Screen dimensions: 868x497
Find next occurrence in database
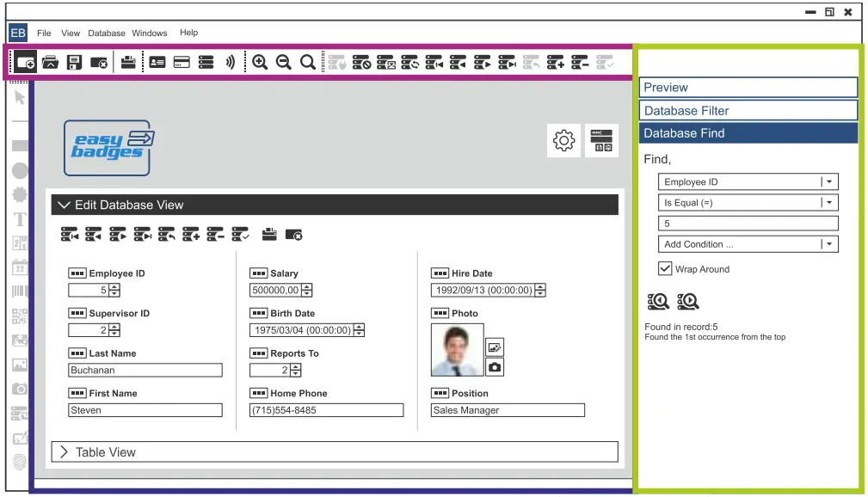pyautogui.click(x=687, y=301)
